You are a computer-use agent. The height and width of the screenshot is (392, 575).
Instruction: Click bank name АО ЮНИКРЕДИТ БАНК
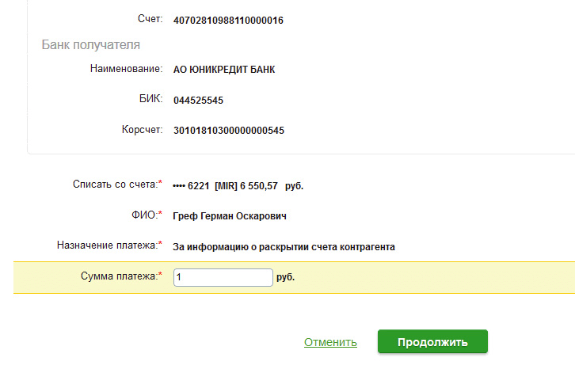(224, 70)
